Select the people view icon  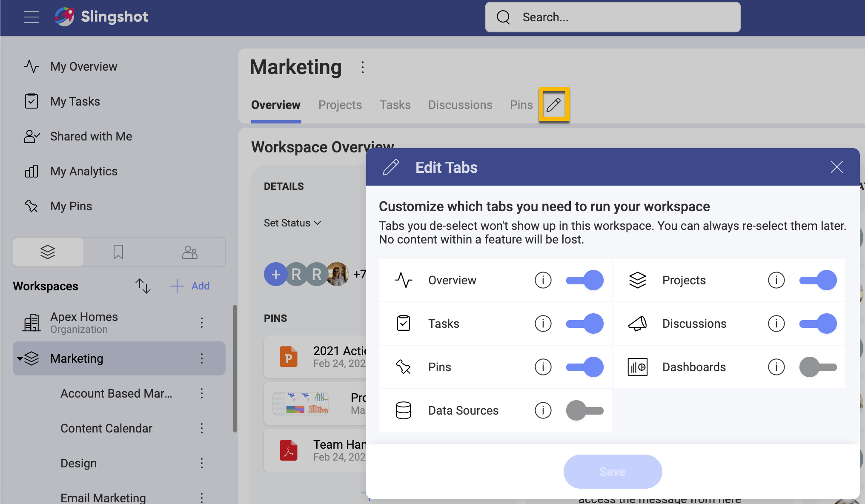[189, 252]
